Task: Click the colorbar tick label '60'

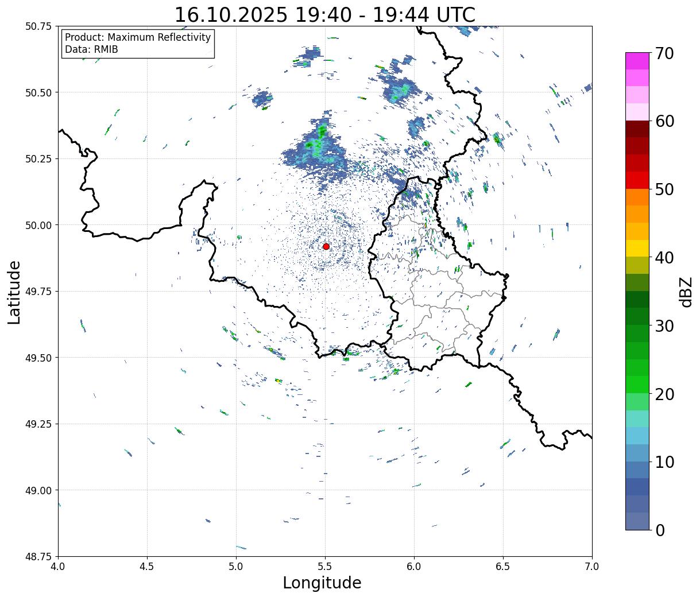Action: click(x=664, y=121)
